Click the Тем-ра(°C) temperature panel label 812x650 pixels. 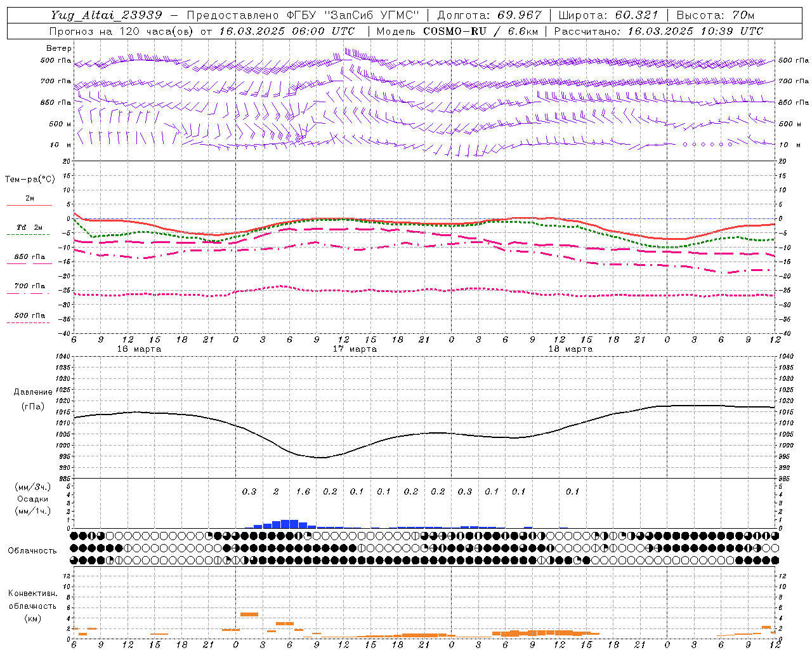pos(30,180)
